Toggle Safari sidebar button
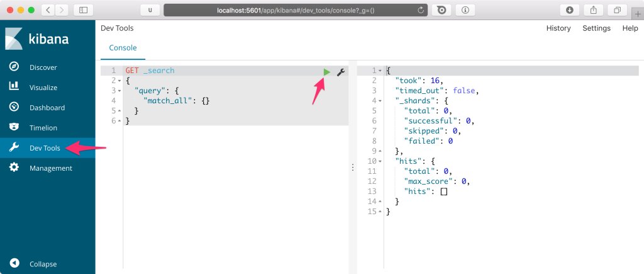 [x=84, y=10]
